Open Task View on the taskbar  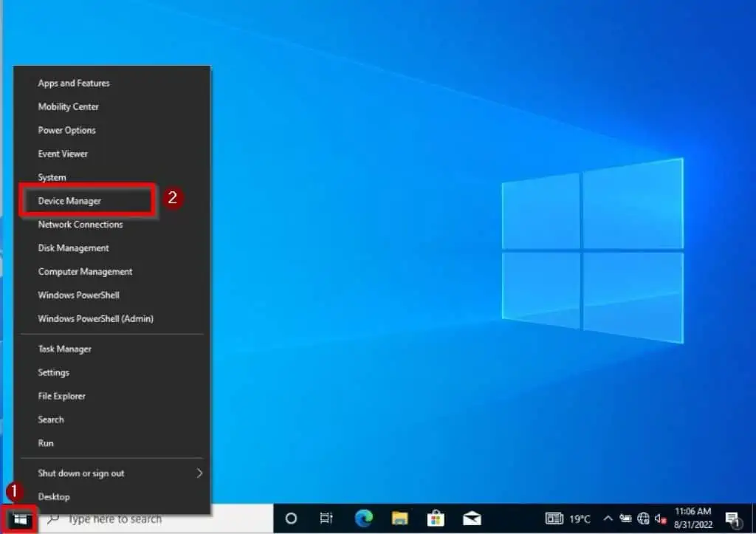[326, 519]
